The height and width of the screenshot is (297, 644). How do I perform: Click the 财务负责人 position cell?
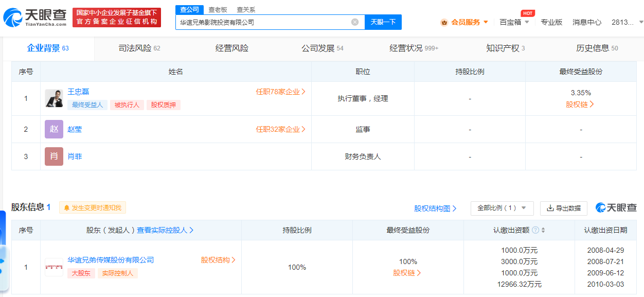coord(363,156)
